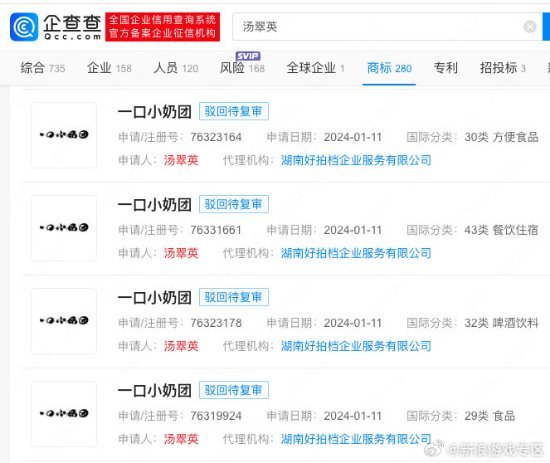Click the Qcc.com logo icon
Image resolution: width=550 pixels, height=463 pixels.
(24, 27)
